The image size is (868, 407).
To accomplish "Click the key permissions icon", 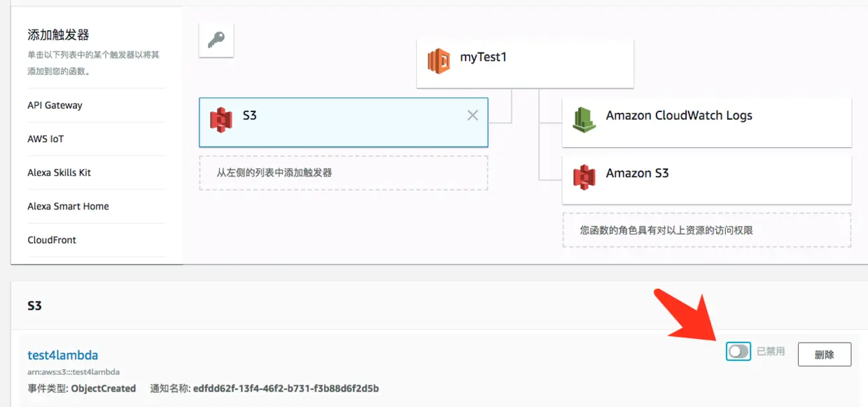I will (x=216, y=40).
